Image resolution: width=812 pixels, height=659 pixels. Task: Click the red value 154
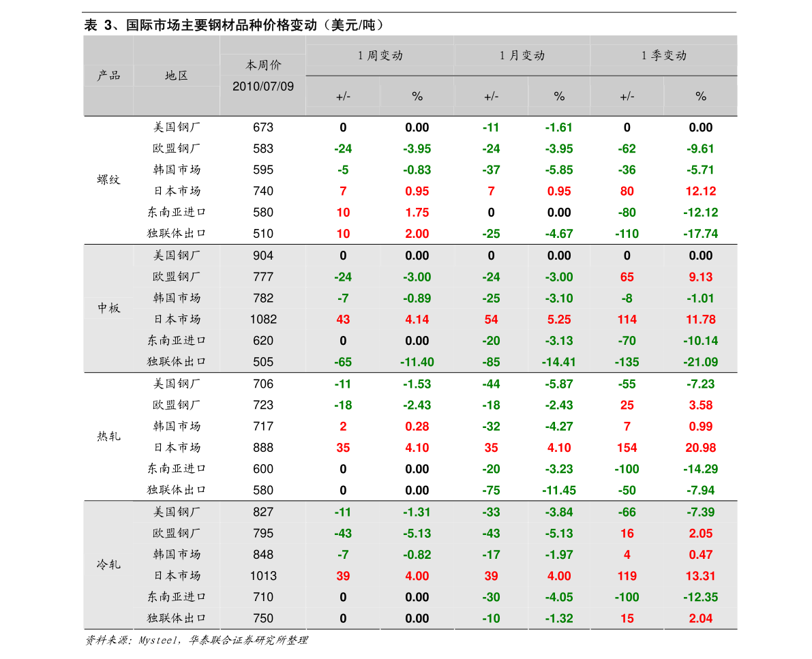[627, 448]
